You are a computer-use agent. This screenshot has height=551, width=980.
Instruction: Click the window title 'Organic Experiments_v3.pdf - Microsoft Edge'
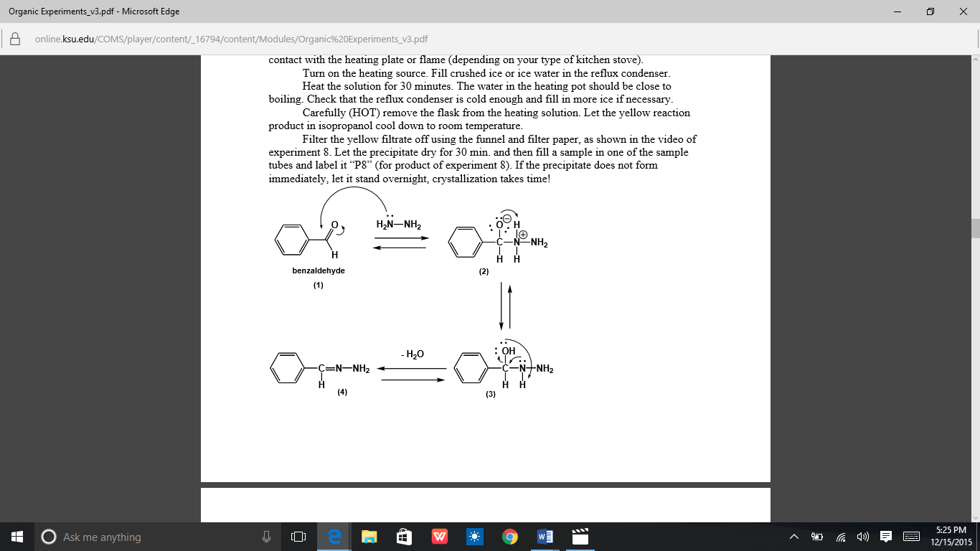tap(94, 11)
